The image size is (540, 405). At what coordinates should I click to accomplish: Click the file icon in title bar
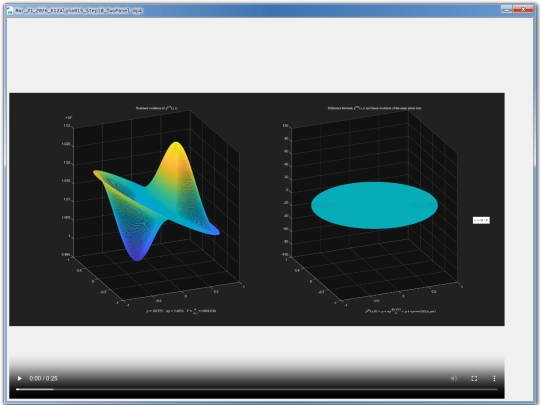tap(10, 10)
